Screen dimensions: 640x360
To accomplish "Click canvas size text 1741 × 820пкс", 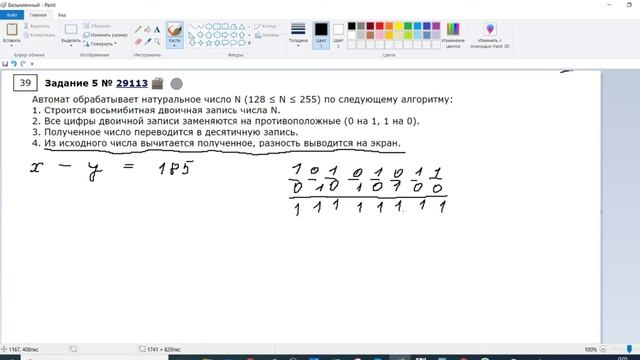I will pos(164,349).
